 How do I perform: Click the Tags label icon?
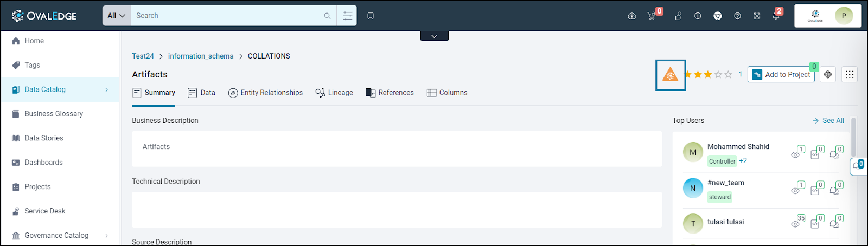click(x=16, y=65)
